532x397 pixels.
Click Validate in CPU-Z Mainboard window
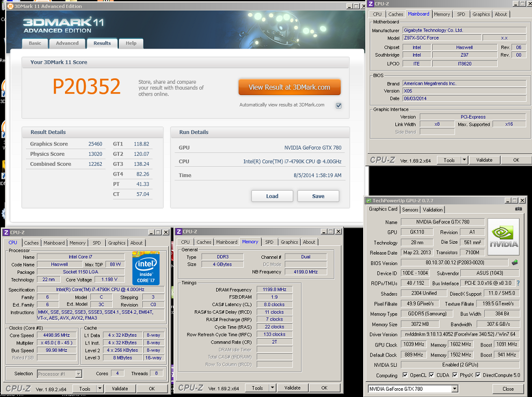(x=484, y=160)
